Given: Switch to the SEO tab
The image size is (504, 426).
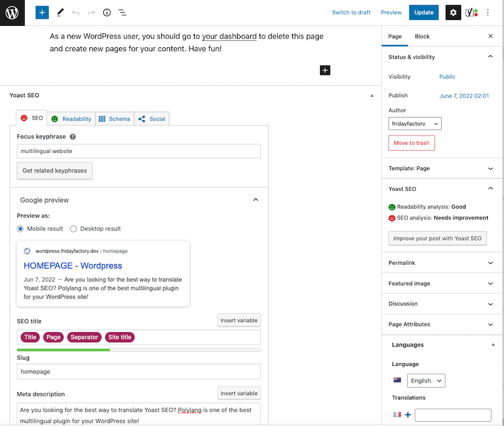Looking at the screenshot, I should [x=31, y=118].
